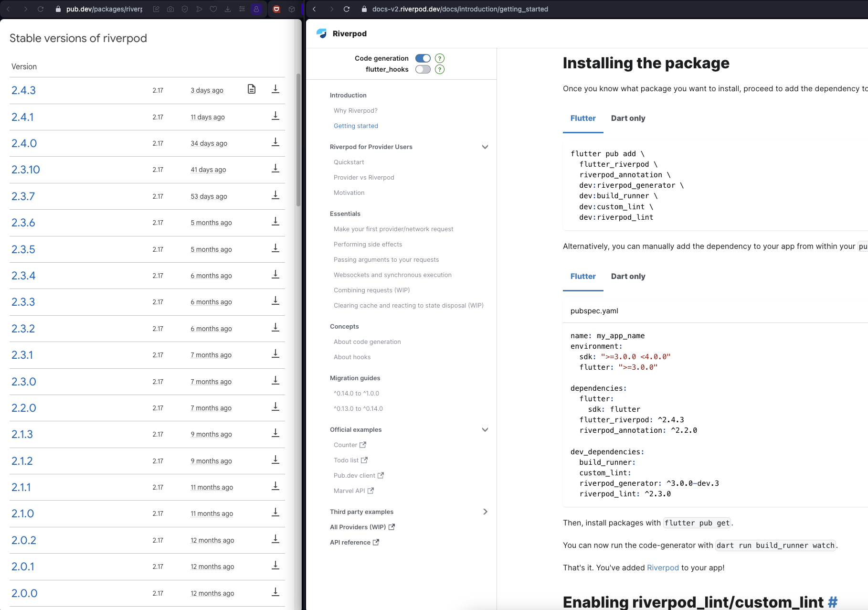The image size is (868, 610).
Task: Switch to the Dart only tab
Action: [x=628, y=118]
